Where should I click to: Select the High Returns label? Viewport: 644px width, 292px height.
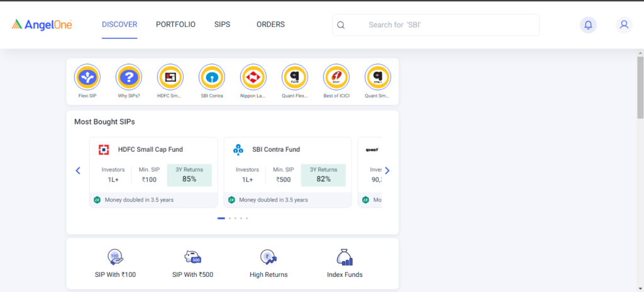269,275
